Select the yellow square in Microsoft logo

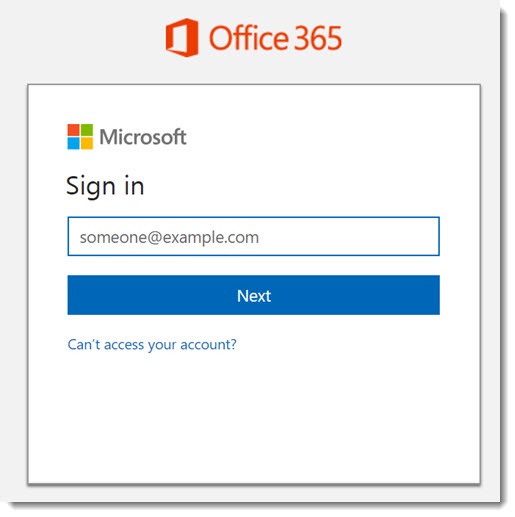87,143
